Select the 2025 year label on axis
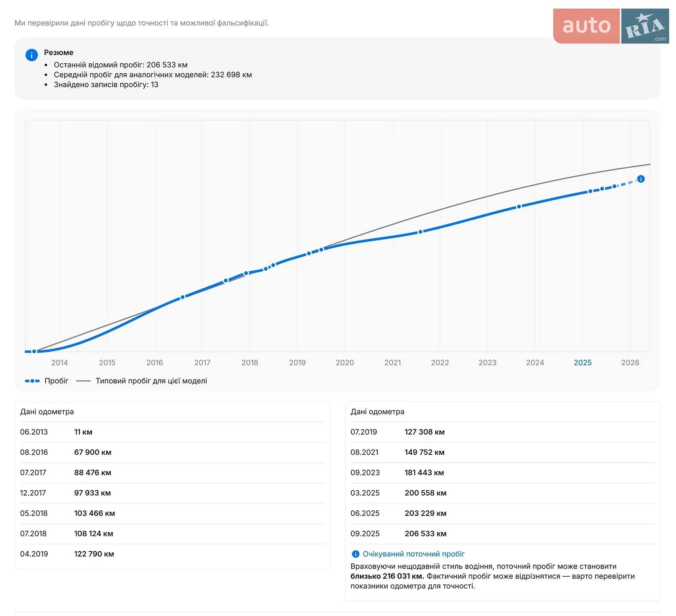The image size is (676, 616). tap(583, 363)
